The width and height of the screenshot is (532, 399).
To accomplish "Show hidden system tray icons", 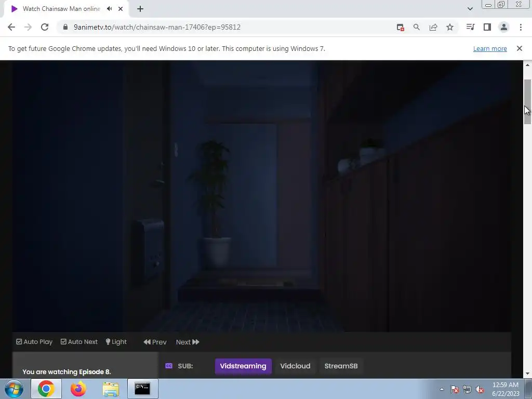I will coord(442,389).
